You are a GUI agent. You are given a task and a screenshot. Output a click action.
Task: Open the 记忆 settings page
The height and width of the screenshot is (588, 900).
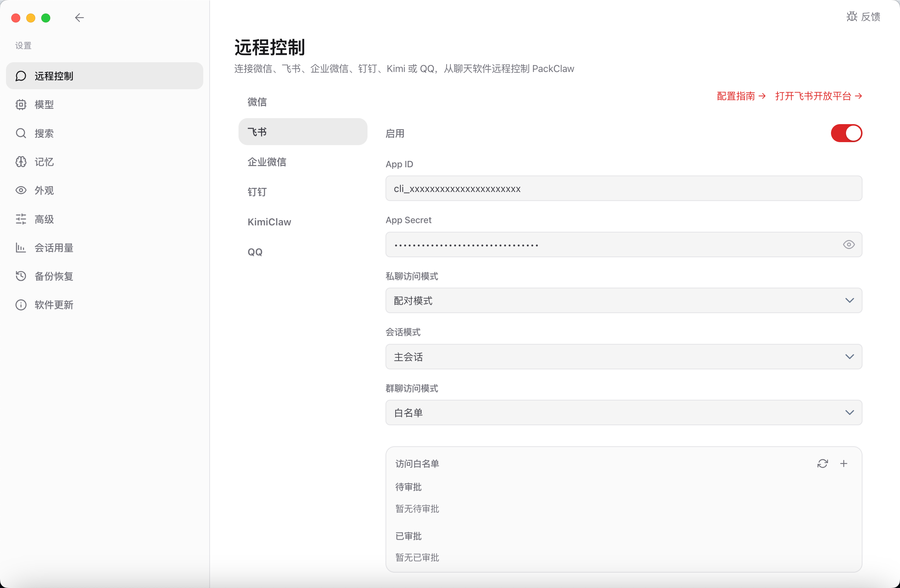click(104, 162)
